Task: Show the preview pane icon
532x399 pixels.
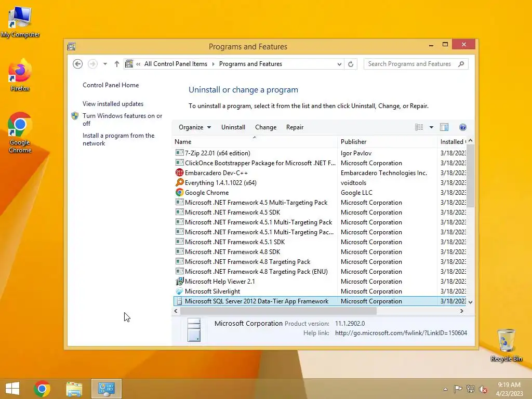Action: click(444, 127)
